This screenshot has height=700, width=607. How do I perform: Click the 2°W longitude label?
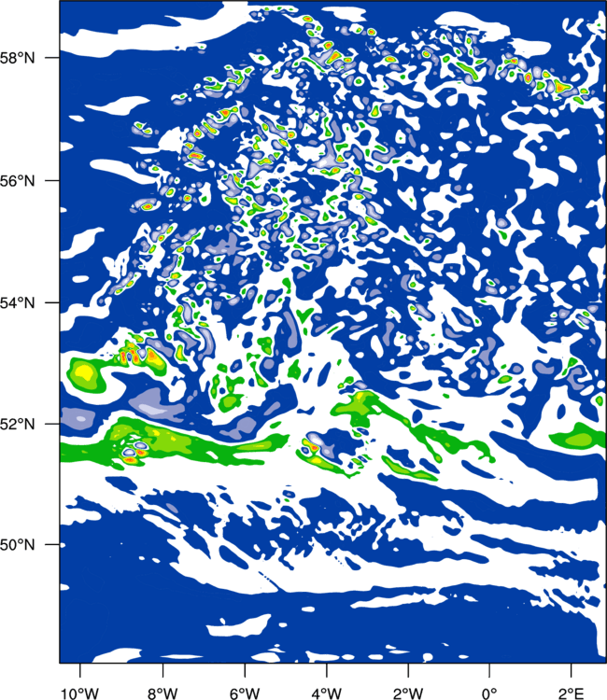pos(408,693)
